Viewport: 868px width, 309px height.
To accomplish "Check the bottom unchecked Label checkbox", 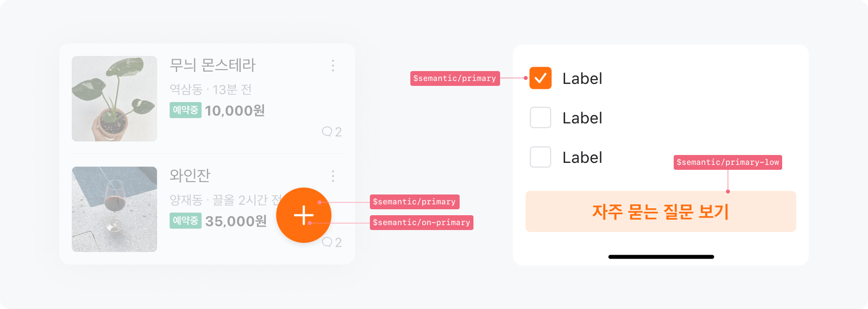I will [541, 157].
